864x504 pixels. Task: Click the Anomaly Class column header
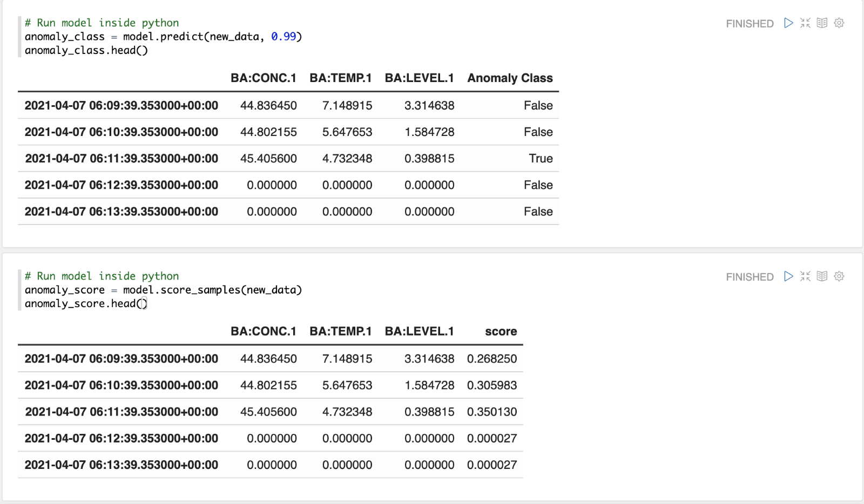(510, 78)
